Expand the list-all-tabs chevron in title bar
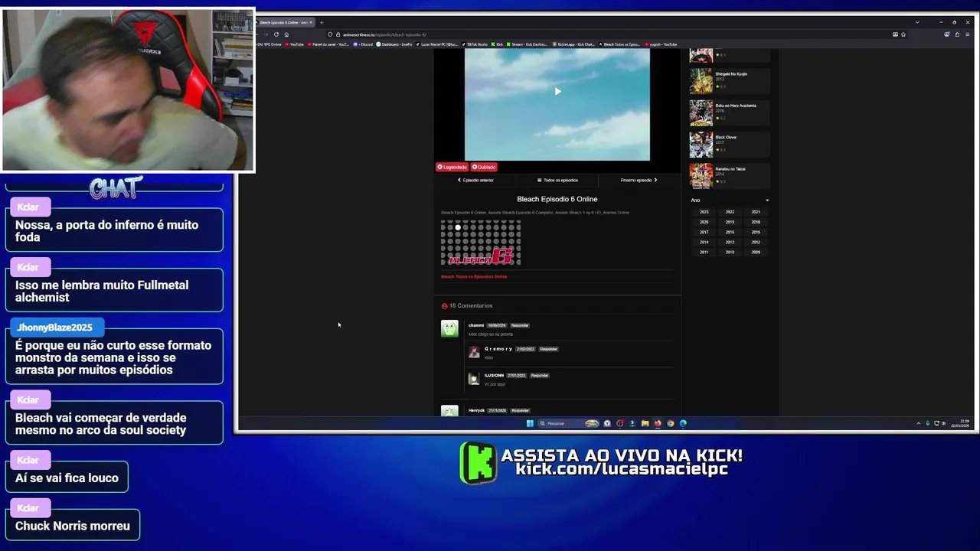Image resolution: width=980 pixels, height=551 pixels. pos(917,22)
